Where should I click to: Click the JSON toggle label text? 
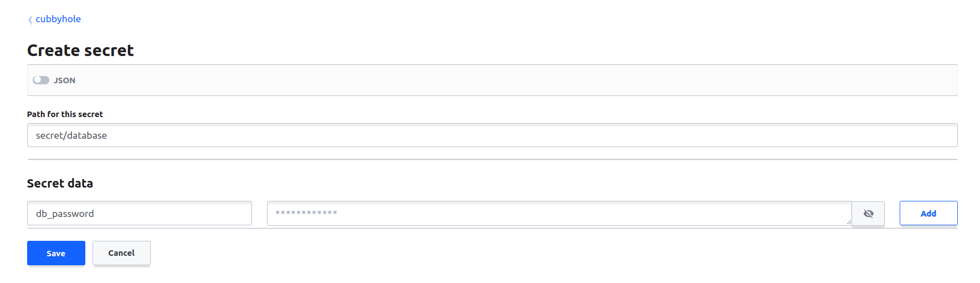64,80
